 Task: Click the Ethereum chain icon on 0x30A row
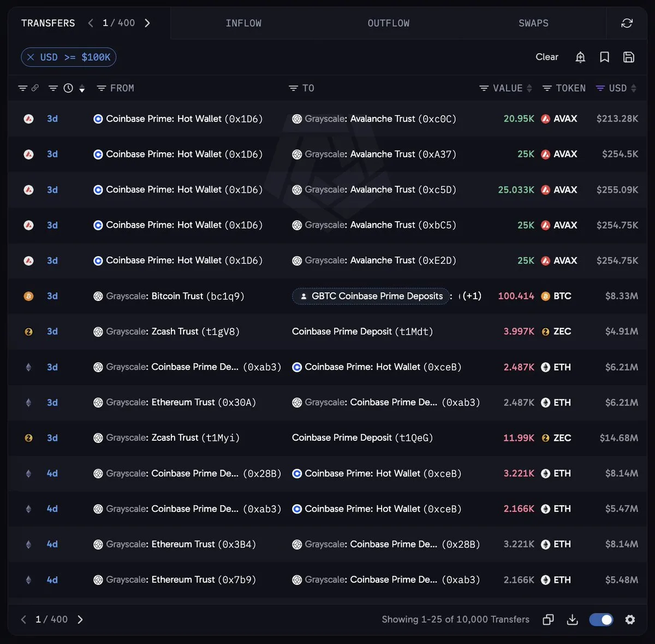(x=28, y=403)
